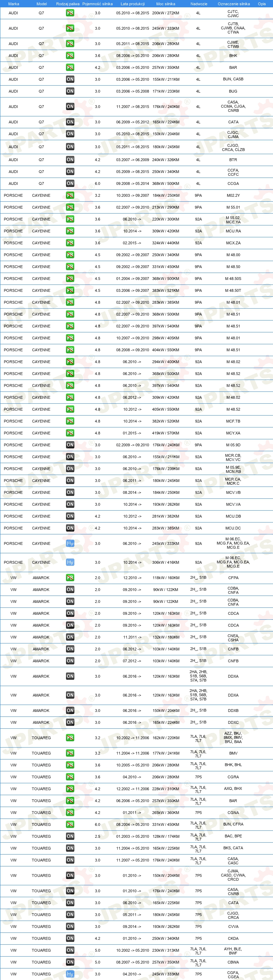Click petrol icon in Touareg CGNA row
This screenshot has width=273, height=980.
pos(70,812)
